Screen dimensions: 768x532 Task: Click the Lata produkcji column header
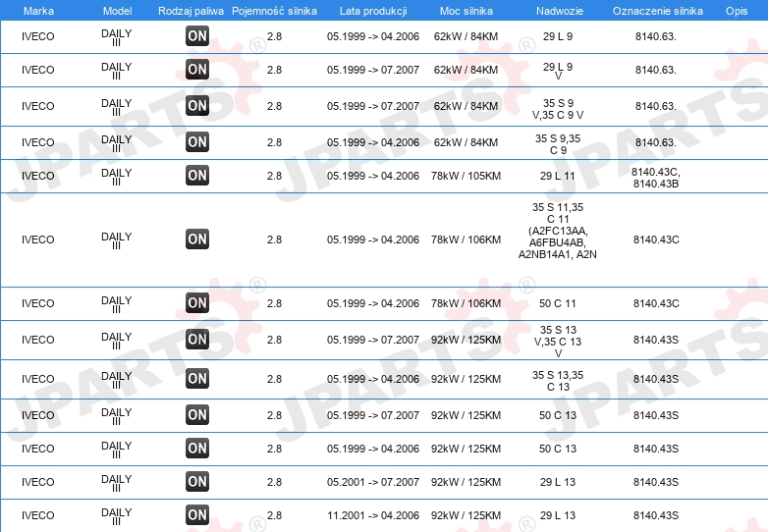pyautogui.click(x=373, y=11)
